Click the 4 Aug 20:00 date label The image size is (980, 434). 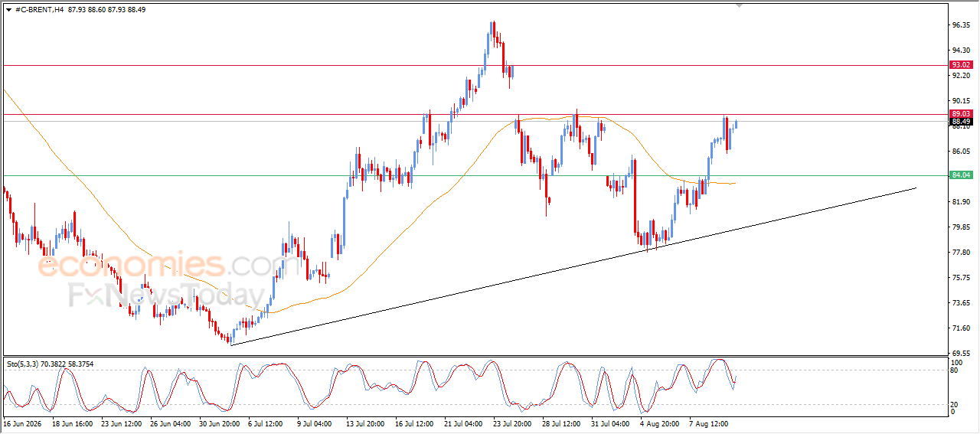[658, 423]
